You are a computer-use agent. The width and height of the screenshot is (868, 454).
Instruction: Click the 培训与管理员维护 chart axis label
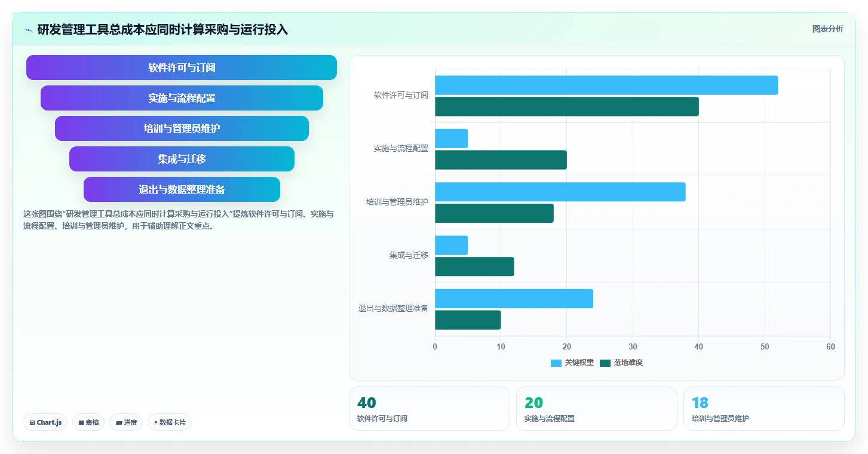click(397, 202)
